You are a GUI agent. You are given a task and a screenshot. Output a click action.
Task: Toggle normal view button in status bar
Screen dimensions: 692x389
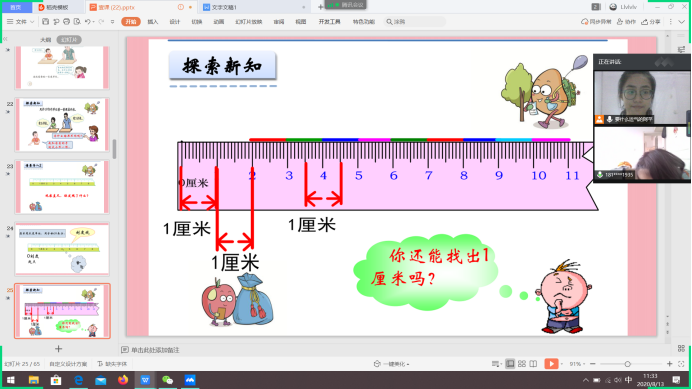click(510, 364)
